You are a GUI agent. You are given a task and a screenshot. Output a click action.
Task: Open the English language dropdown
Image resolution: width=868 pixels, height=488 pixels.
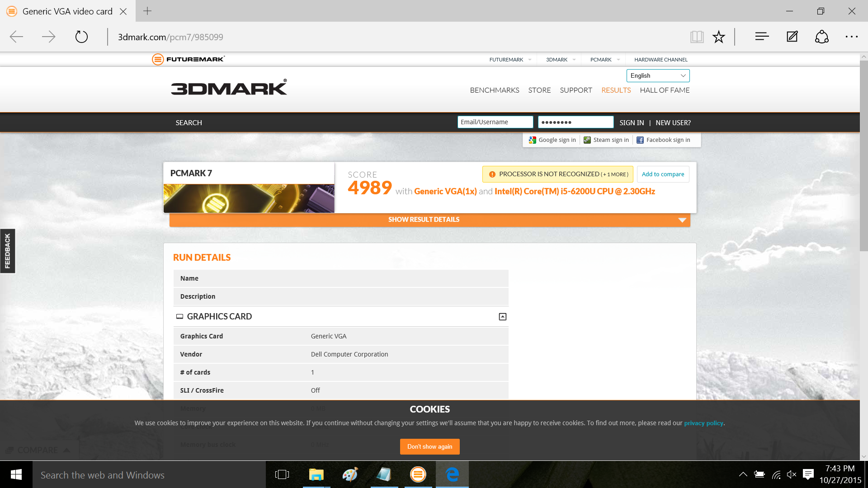[x=658, y=75]
